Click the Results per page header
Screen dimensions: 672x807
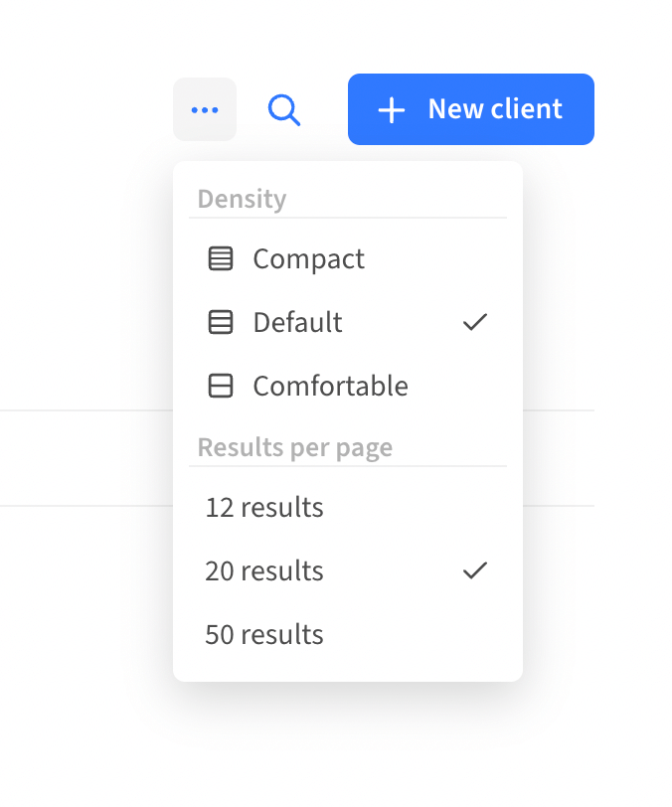coord(295,447)
